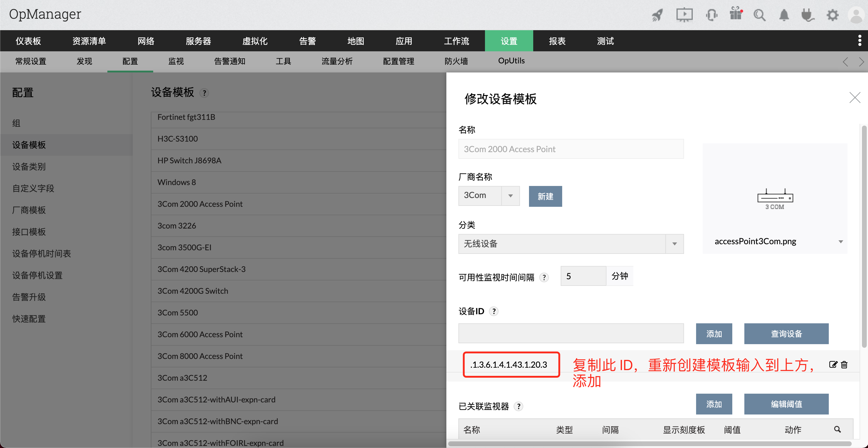Click help icon beside 可用性监视时间间隔
Image resolution: width=868 pixels, height=448 pixels.
coord(544,277)
